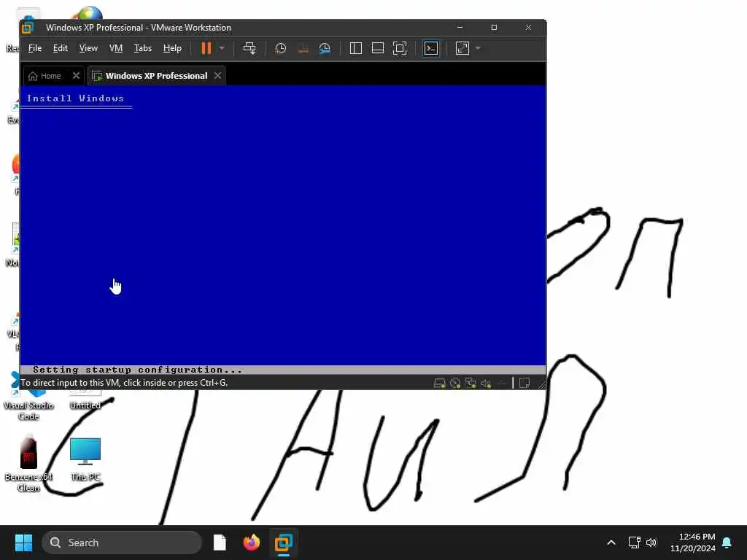Toggle the library sidebar panel
Viewport: 747px width, 560px height.
(355, 48)
